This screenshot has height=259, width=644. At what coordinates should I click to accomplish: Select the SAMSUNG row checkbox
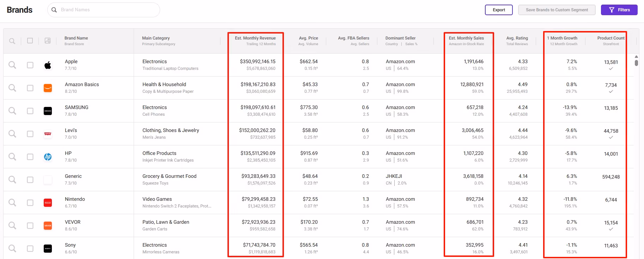(30, 111)
